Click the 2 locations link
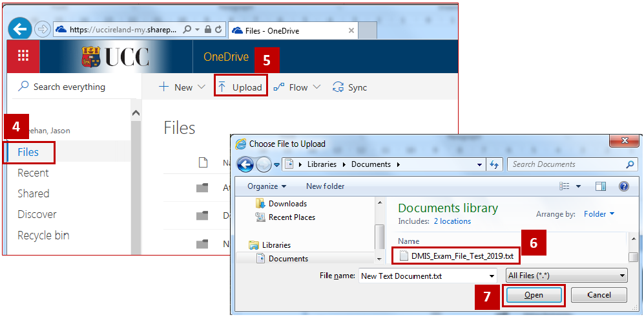Screen dimensions: 644x317 point(452,221)
